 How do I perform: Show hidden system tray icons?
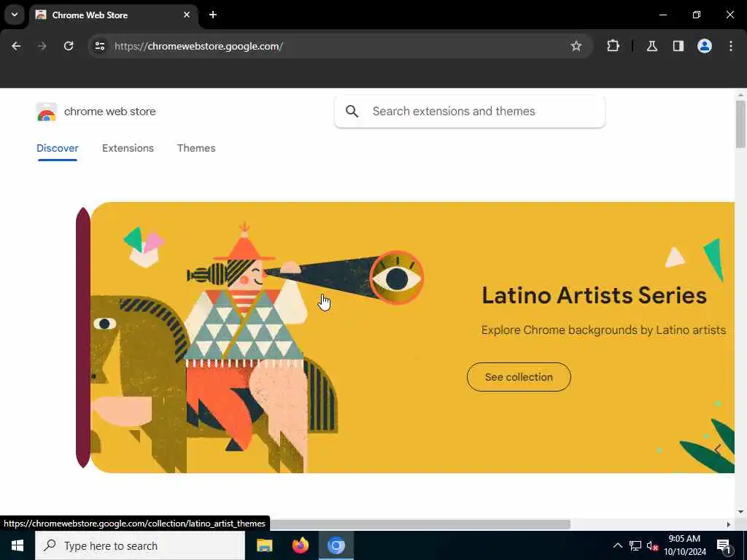click(x=617, y=545)
